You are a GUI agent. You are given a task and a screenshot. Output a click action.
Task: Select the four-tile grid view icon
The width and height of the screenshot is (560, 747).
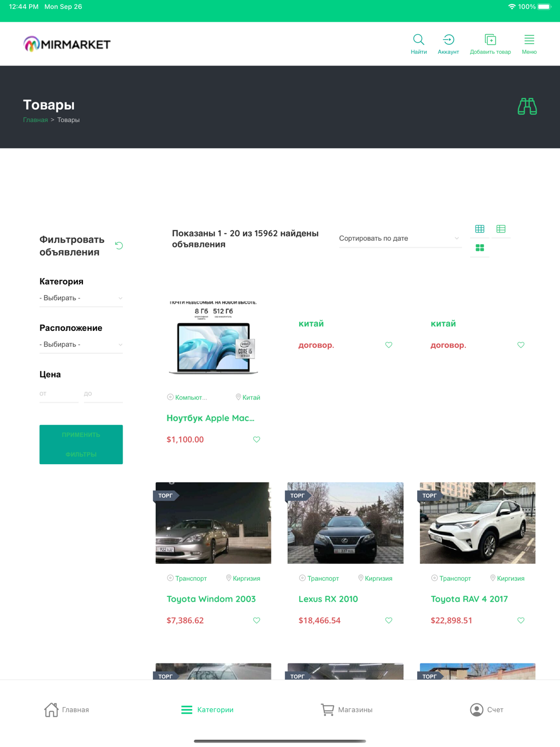click(480, 248)
